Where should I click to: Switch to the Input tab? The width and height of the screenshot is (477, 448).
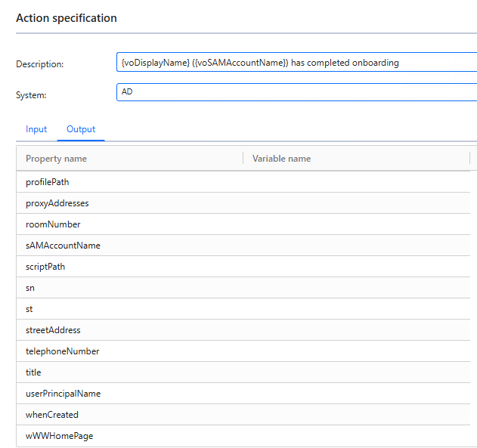tap(36, 129)
